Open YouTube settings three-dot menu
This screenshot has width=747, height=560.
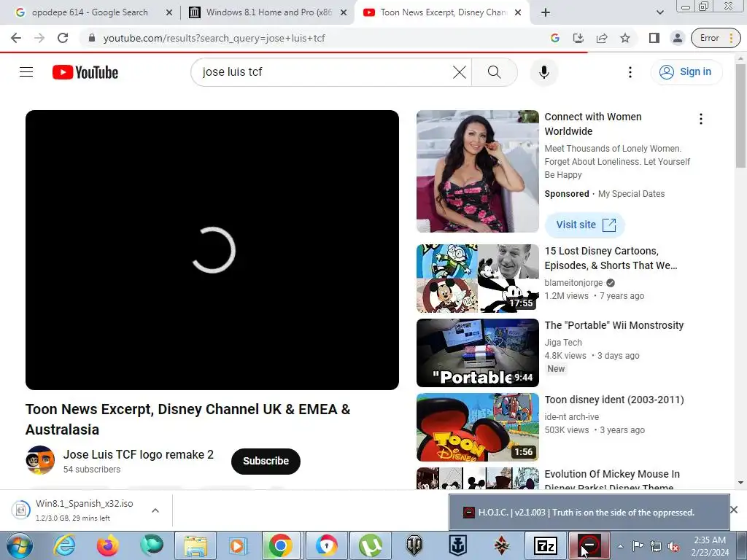click(x=630, y=72)
